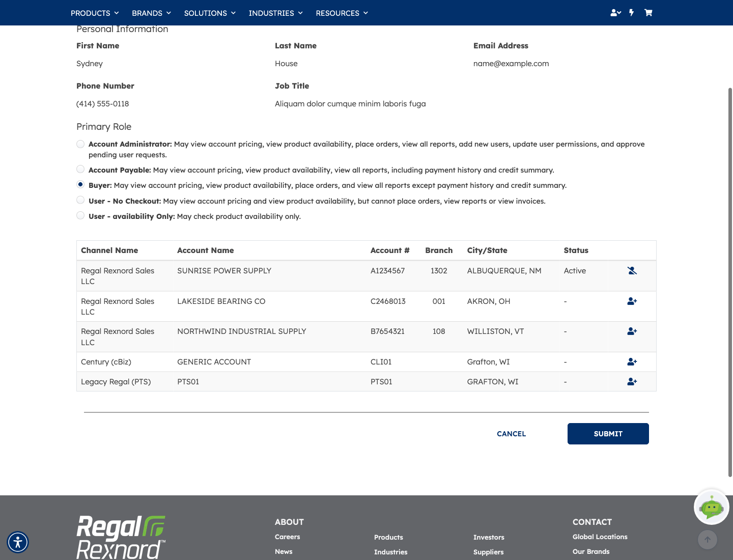Choose the User - No Checkout role

80,200
